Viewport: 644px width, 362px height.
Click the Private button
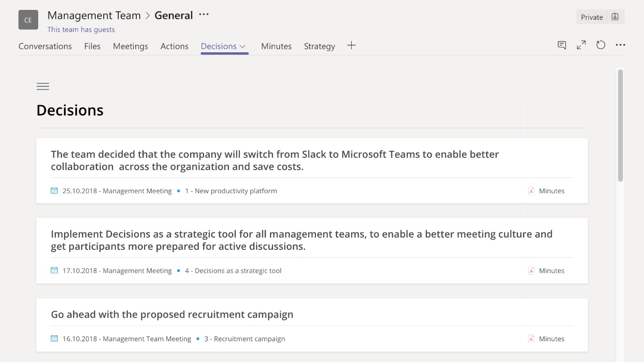pyautogui.click(x=591, y=16)
